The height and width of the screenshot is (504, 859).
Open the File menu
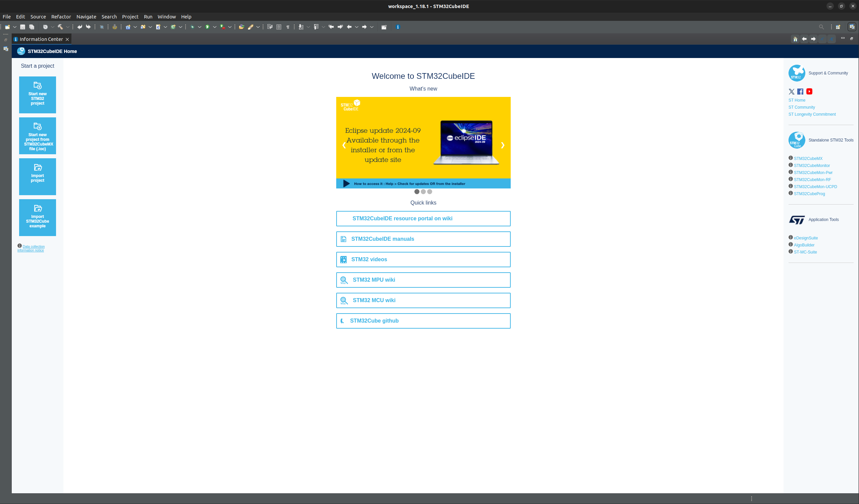tap(6, 17)
